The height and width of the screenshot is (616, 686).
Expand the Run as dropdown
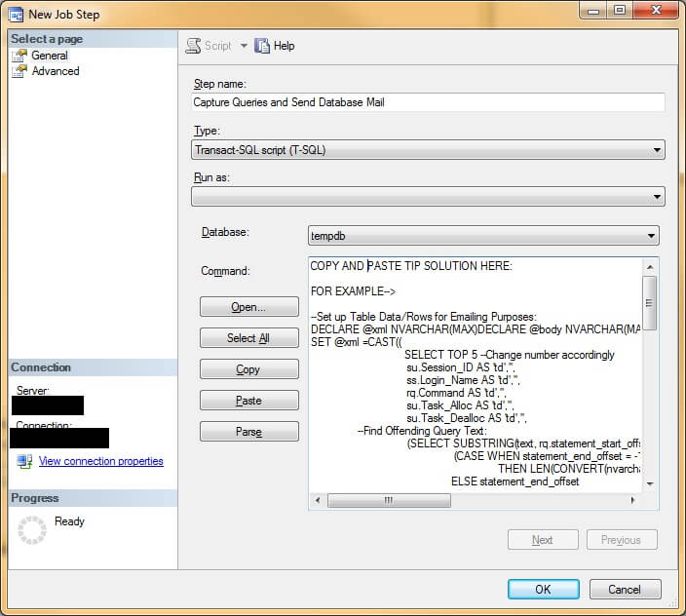[428, 197]
